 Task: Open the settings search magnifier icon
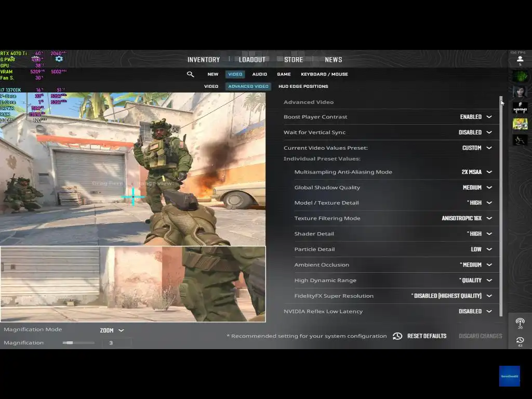[x=190, y=74]
